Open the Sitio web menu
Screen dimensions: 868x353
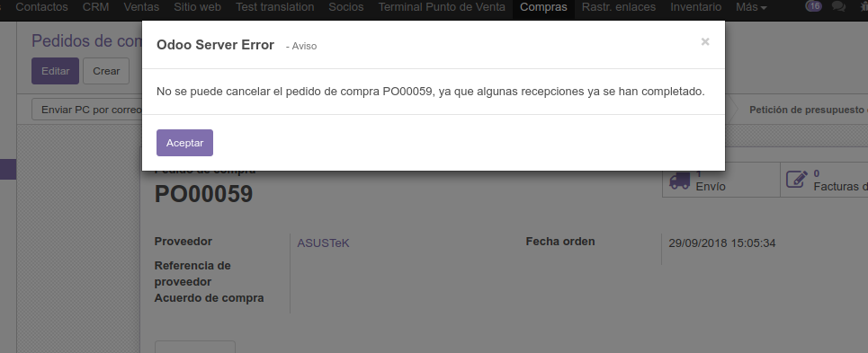(x=197, y=7)
